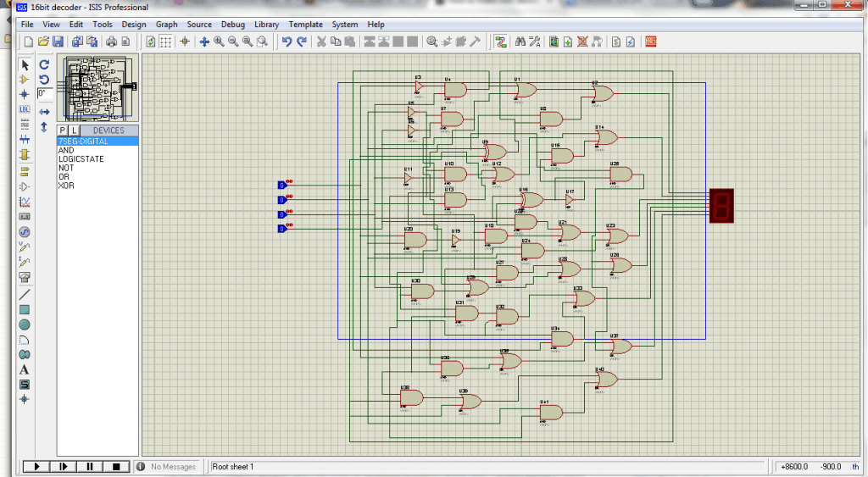Toggle the first logic state input

click(282, 186)
